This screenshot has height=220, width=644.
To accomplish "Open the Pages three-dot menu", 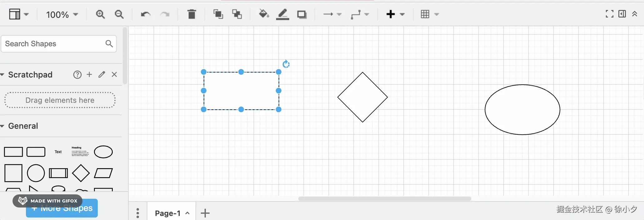I will 138,213.
